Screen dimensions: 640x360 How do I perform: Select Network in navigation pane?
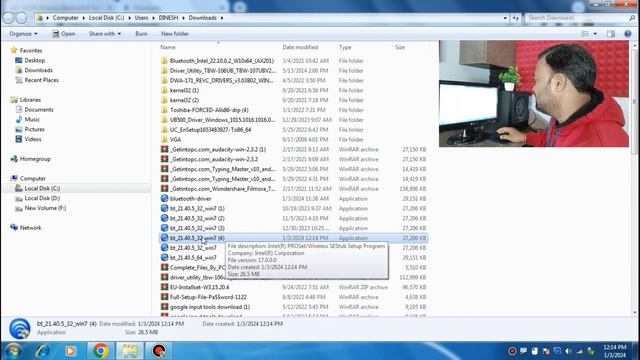click(x=31, y=228)
